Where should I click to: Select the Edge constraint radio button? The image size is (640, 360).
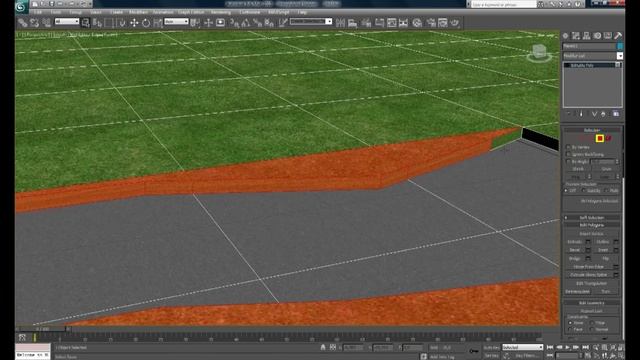click(592, 323)
